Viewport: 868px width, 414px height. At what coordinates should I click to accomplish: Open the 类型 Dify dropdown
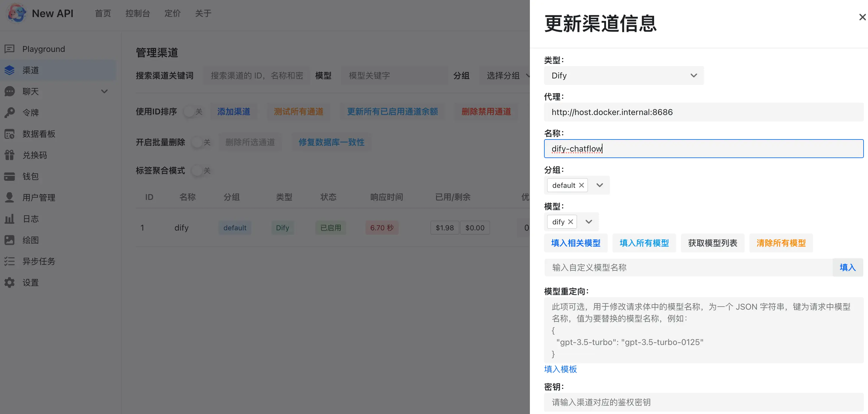(x=624, y=75)
